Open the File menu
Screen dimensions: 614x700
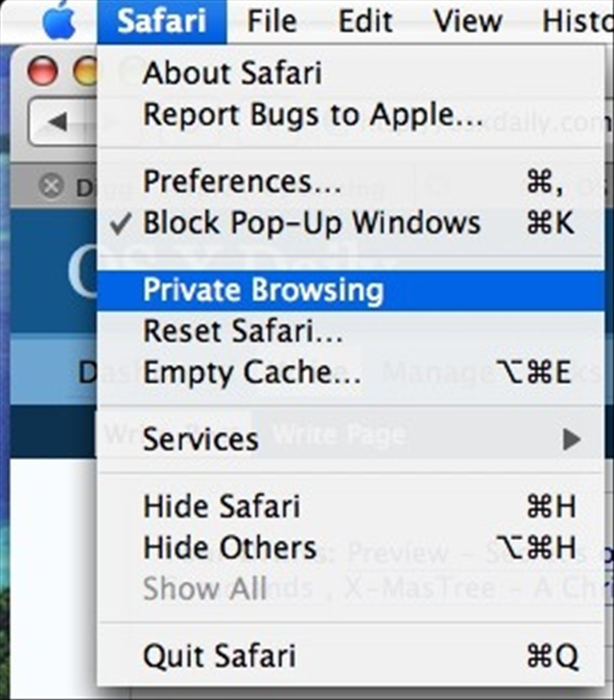[x=272, y=21]
